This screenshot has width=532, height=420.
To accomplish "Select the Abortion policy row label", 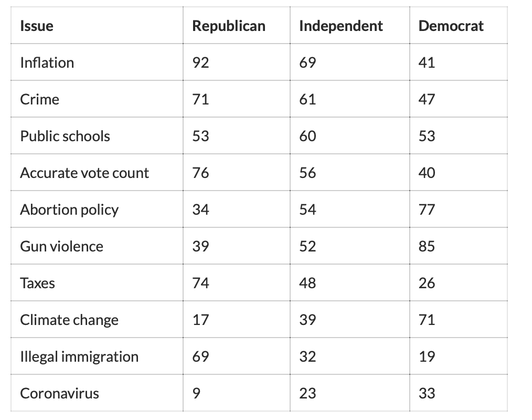I will pos(69,209).
